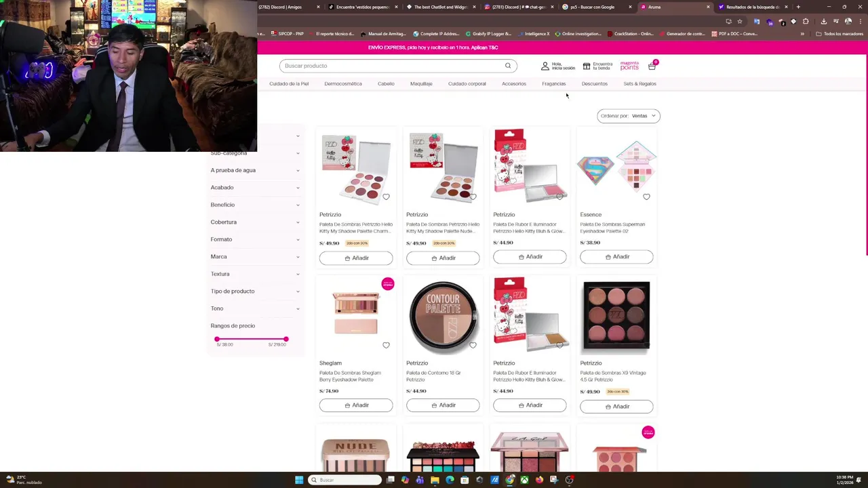
Task: Click the search magnifier icon in product search
Action: [x=507, y=66]
